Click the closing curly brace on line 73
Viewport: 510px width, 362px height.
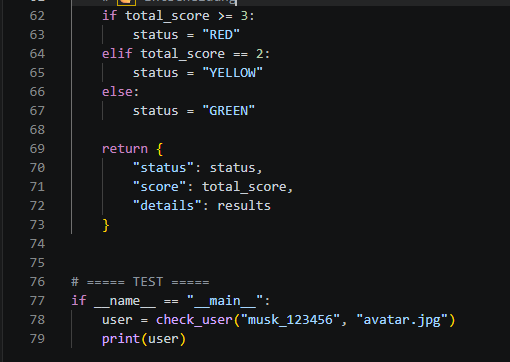click(106, 225)
